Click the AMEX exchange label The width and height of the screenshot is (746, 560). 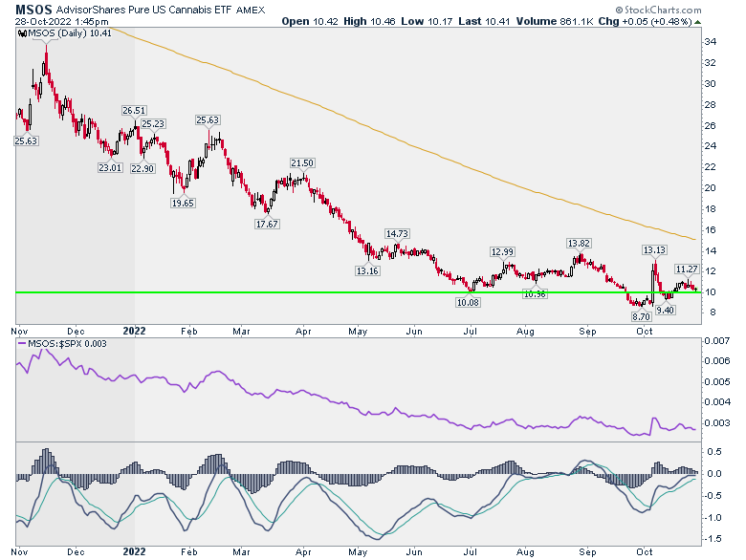(x=251, y=10)
